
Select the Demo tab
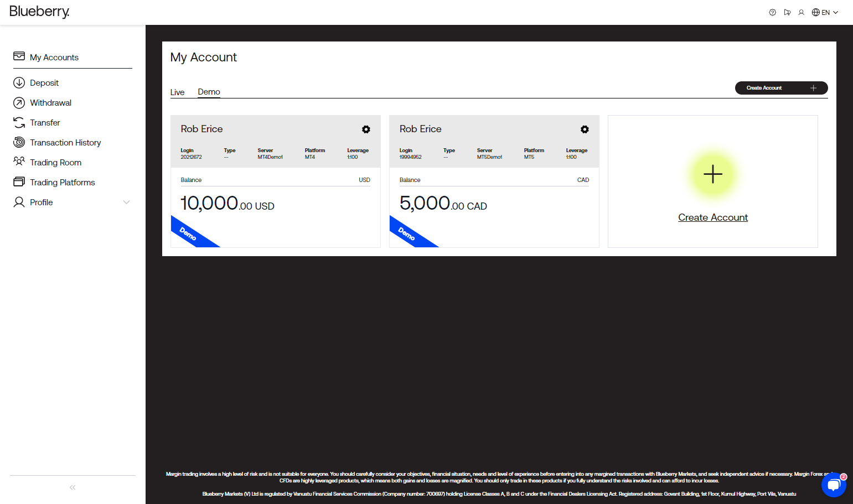(209, 92)
